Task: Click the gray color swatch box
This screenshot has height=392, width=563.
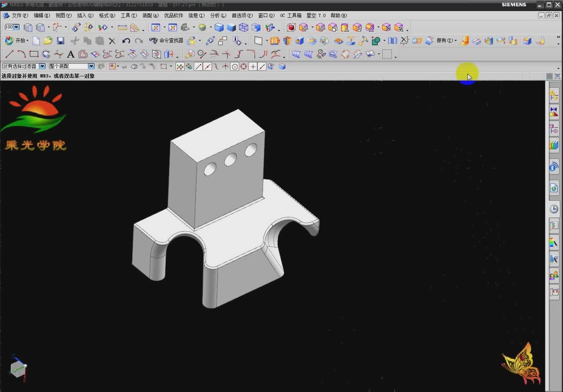Action: tap(387, 54)
